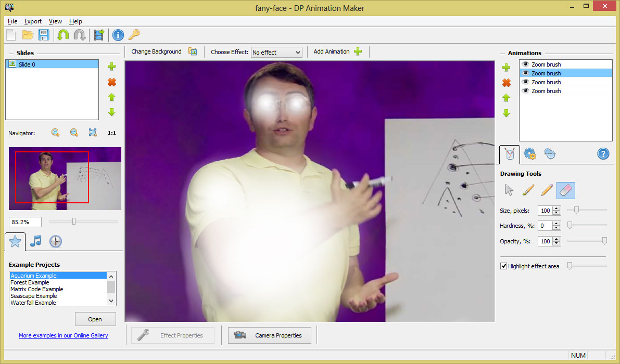This screenshot has width=620, height=364.
Task: Switch to the clock timing tab
Action: tap(55, 241)
